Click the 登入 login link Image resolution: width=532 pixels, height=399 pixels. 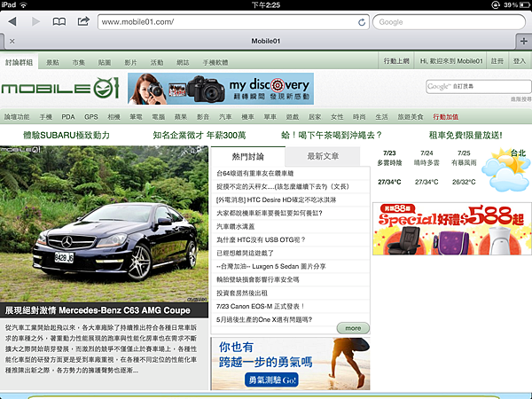pyautogui.click(x=520, y=61)
